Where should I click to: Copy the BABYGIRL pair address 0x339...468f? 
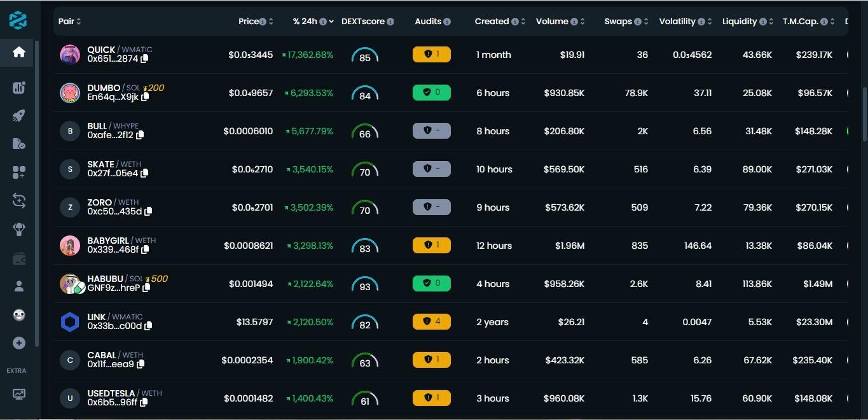click(x=145, y=249)
